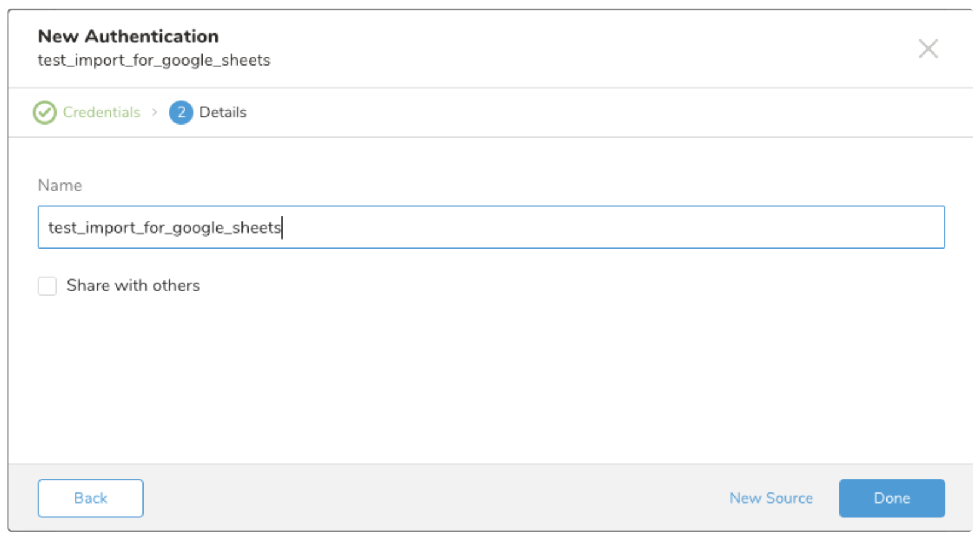
Task: Click the Share with others label
Action: (133, 286)
